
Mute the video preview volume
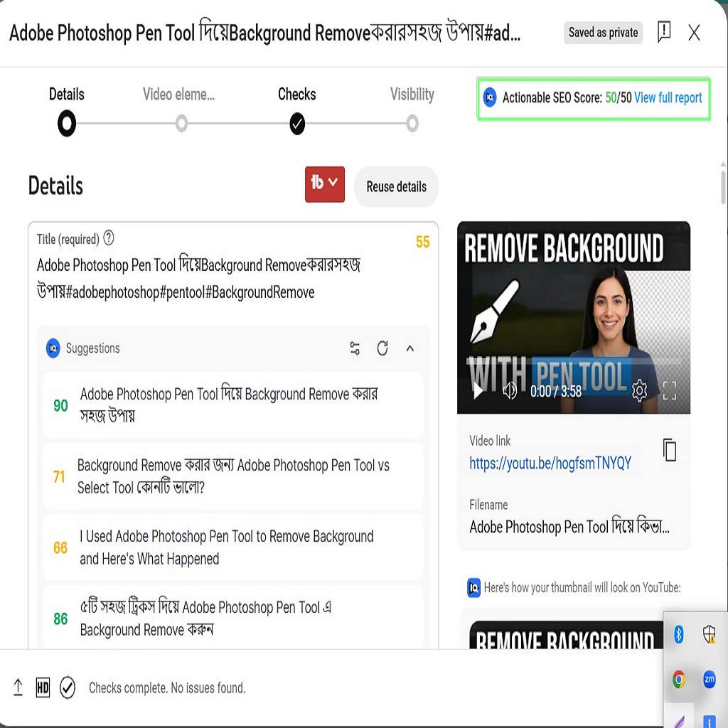click(509, 391)
